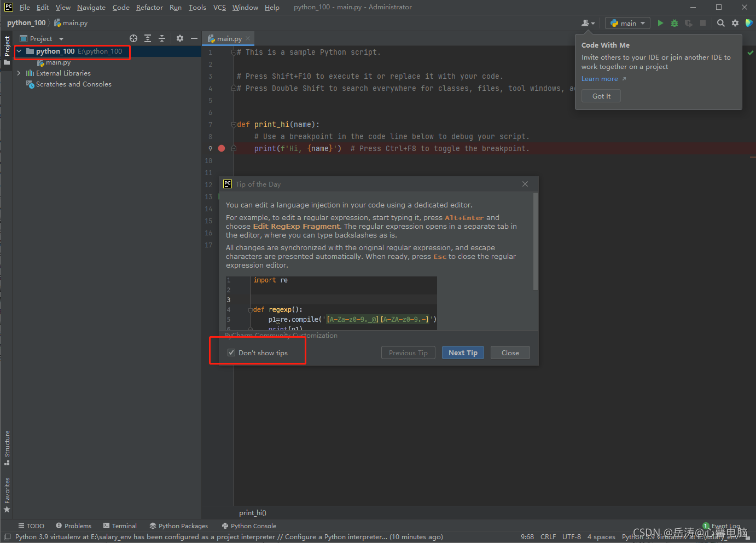Open the Structure side tab

point(7,447)
